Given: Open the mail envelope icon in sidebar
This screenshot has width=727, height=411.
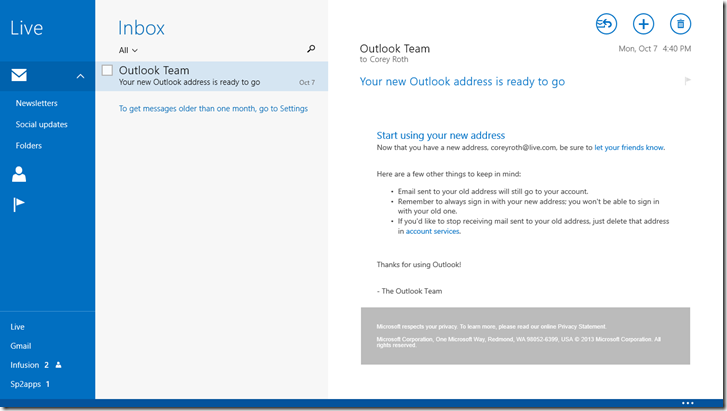Looking at the screenshot, I should 19,75.
